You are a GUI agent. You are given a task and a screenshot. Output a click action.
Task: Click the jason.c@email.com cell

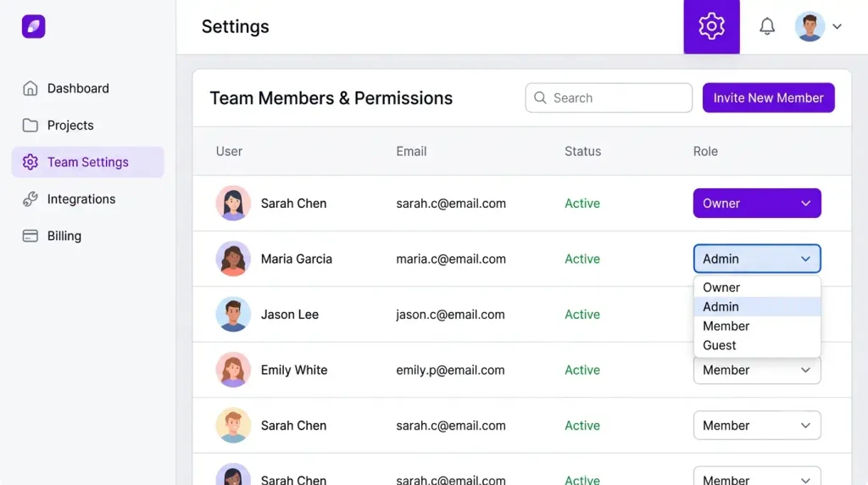pyautogui.click(x=450, y=315)
